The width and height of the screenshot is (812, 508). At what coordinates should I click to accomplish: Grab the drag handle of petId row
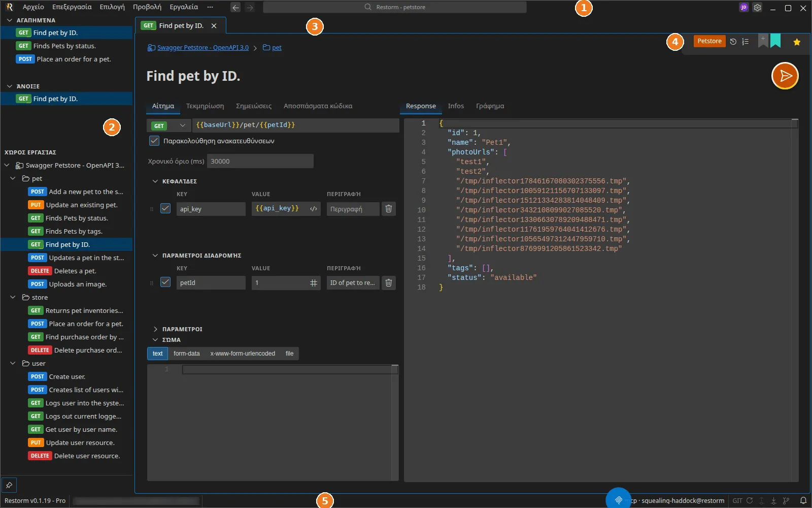(152, 283)
